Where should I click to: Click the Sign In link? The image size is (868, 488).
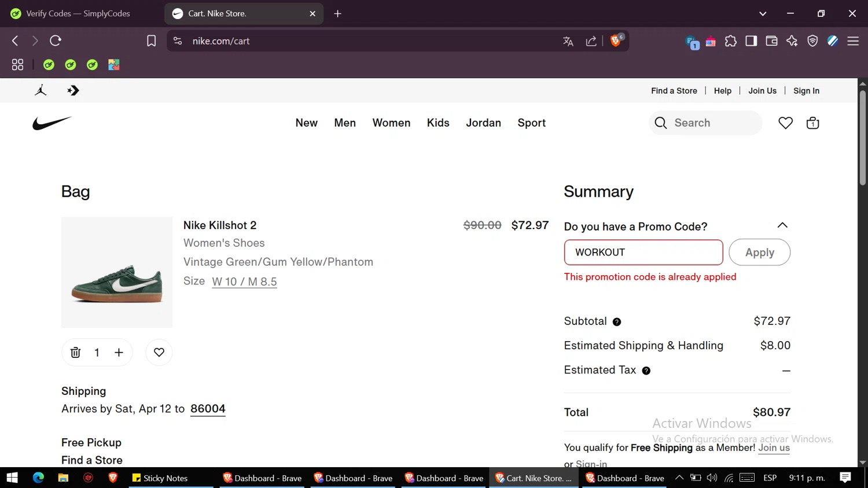pos(807,91)
